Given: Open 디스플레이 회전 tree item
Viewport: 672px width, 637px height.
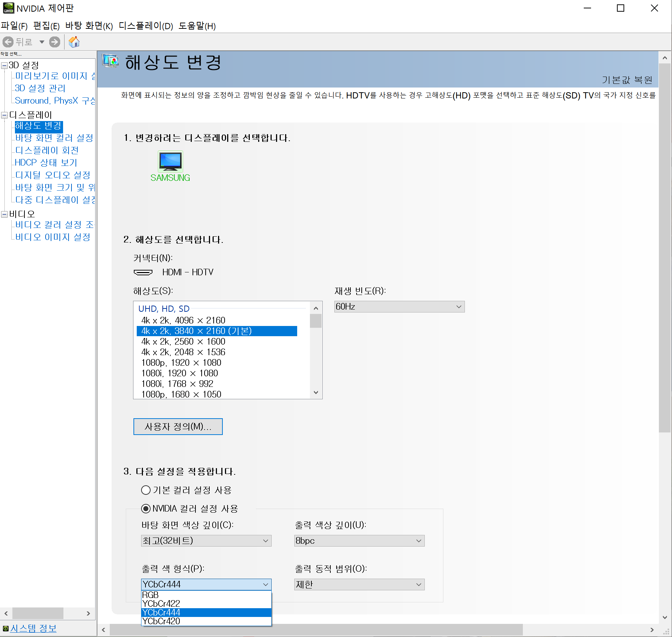Looking at the screenshot, I should point(47,150).
